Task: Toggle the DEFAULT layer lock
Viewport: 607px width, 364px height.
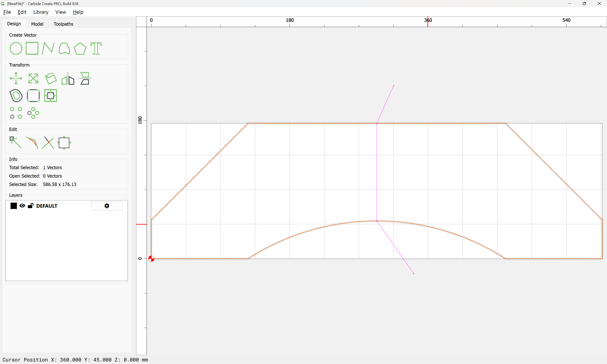Action: [31, 206]
